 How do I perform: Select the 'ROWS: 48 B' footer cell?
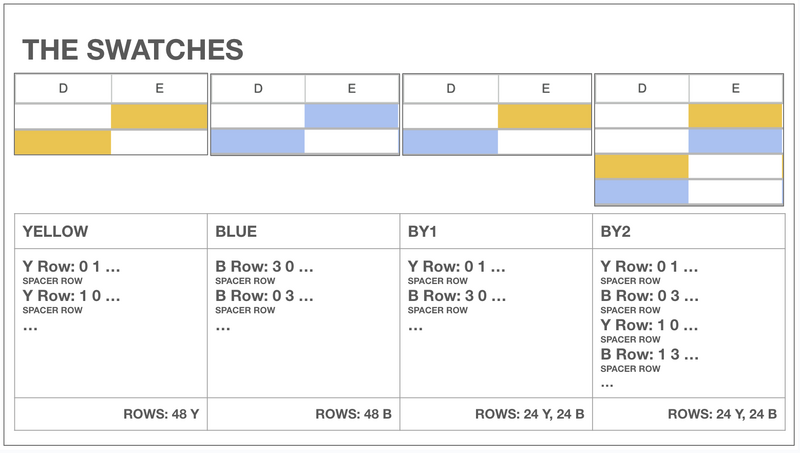click(x=304, y=414)
